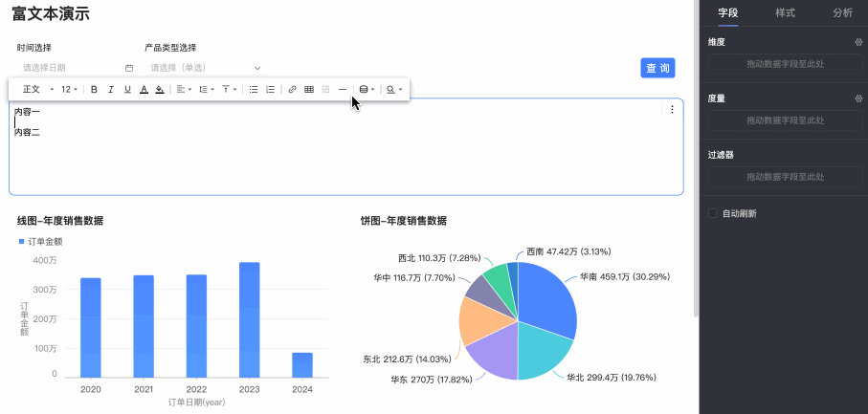Click the 2024 bar in chart
Screen dimensions: 868x414
click(x=302, y=365)
